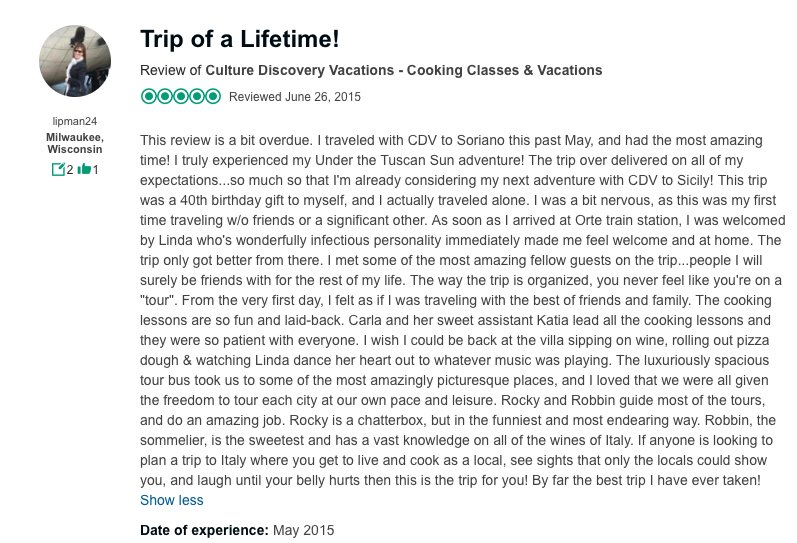Collapse the review with Show less
The width and height of the screenshot is (797, 543).
(171, 500)
